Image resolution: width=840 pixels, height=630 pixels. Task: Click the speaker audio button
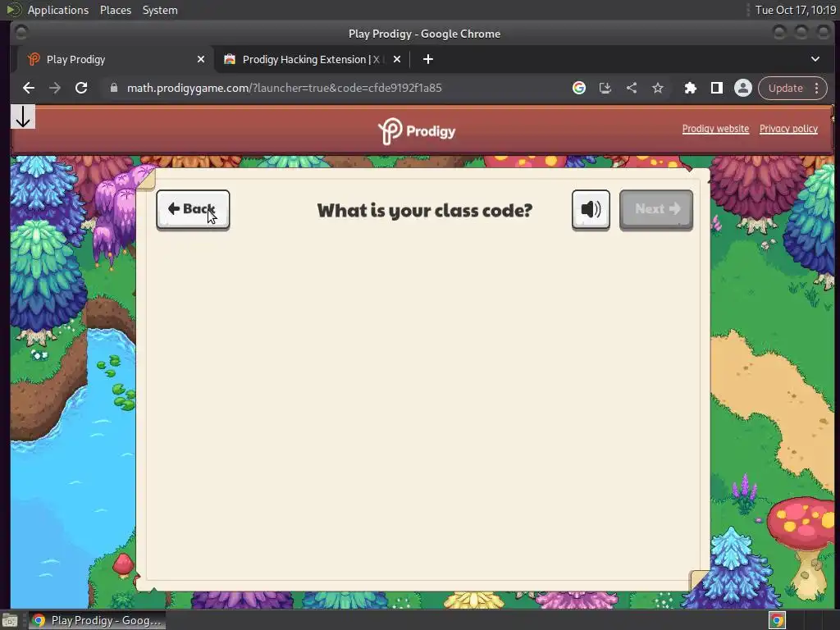point(591,209)
